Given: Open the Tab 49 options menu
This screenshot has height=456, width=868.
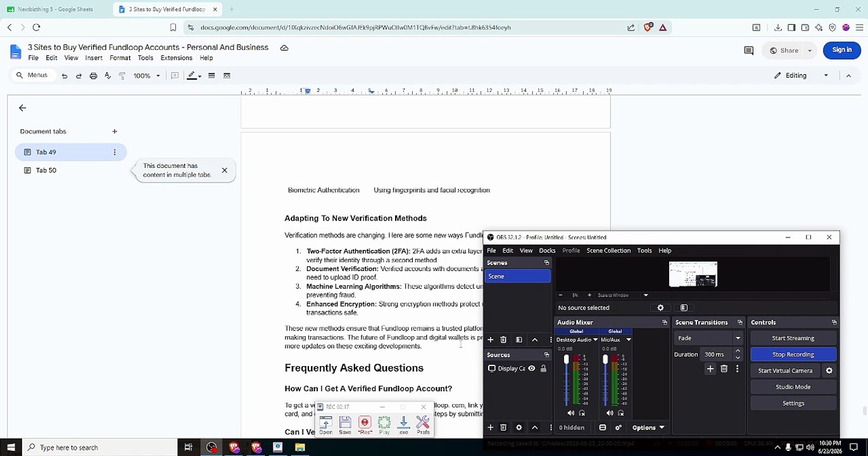Looking at the screenshot, I should 115,153.
